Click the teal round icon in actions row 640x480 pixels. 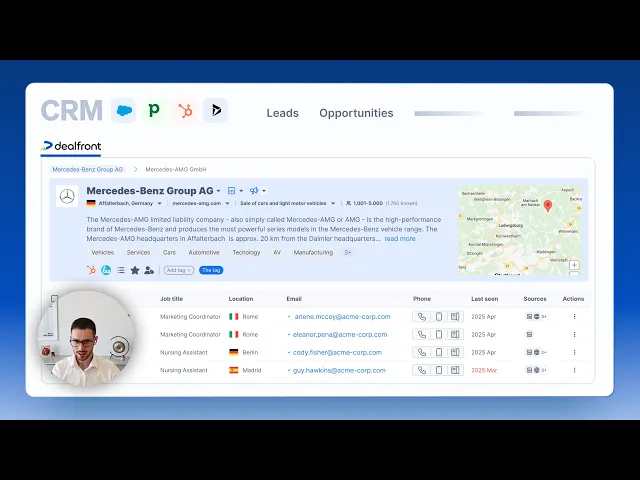(x=106, y=270)
